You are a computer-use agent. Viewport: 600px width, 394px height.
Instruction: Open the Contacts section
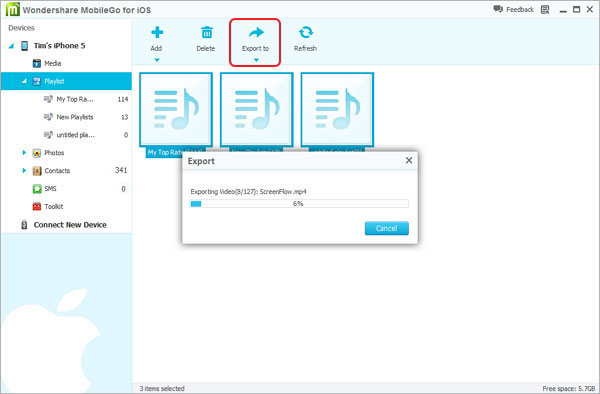point(57,171)
